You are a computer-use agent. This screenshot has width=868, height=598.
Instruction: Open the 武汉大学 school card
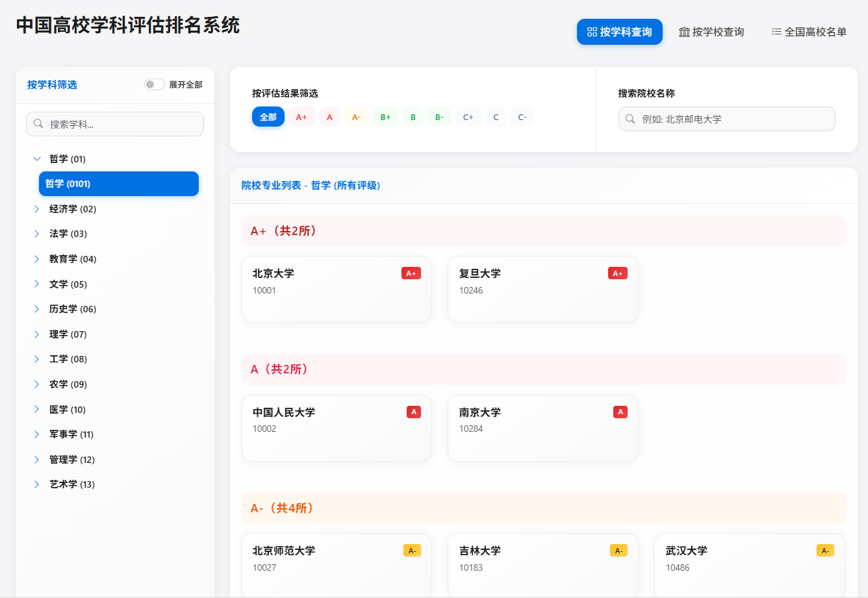[x=750, y=566]
